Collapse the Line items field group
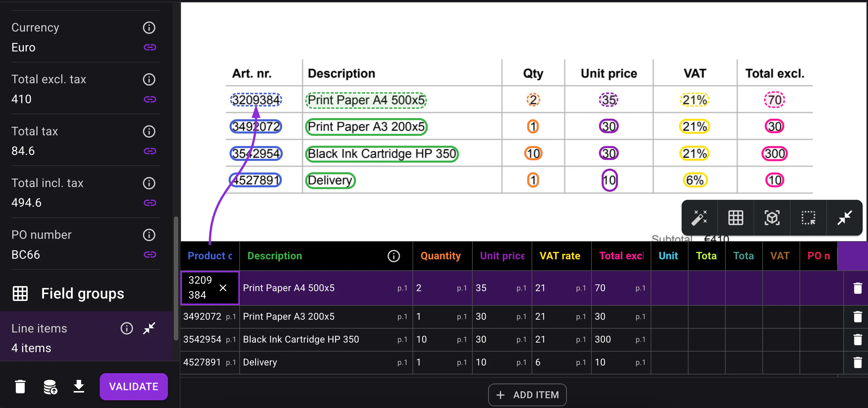 click(x=149, y=328)
